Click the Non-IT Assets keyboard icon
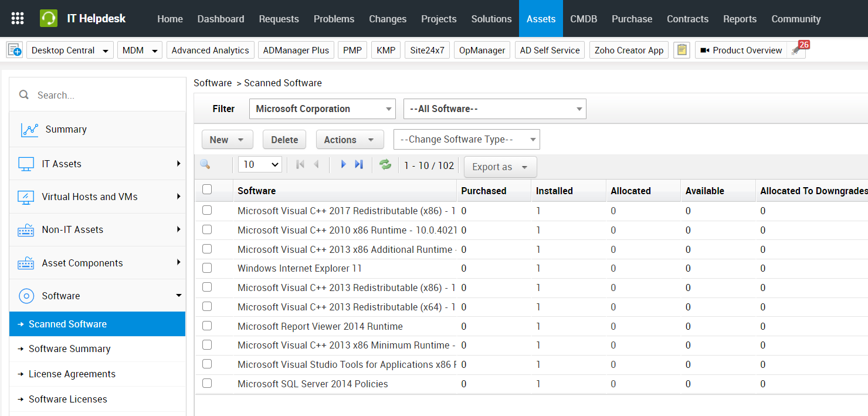 tap(26, 230)
